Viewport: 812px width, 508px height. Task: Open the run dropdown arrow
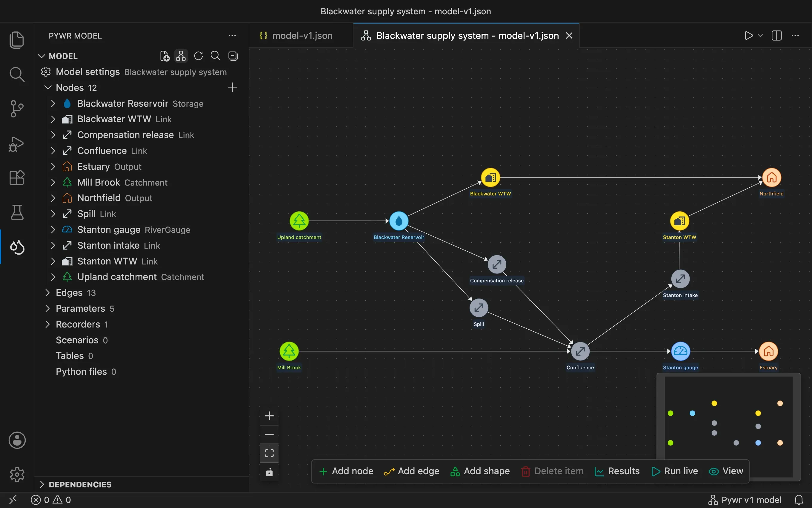point(760,35)
